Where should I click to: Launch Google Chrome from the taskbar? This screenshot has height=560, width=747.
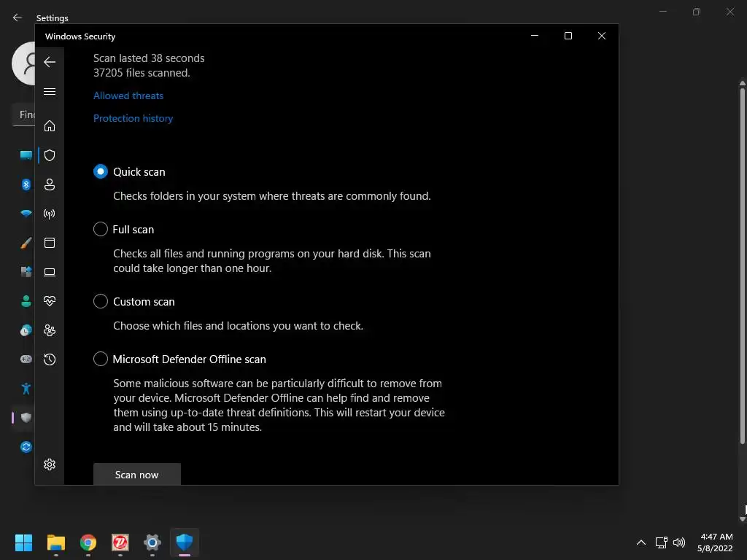click(88, 542)
